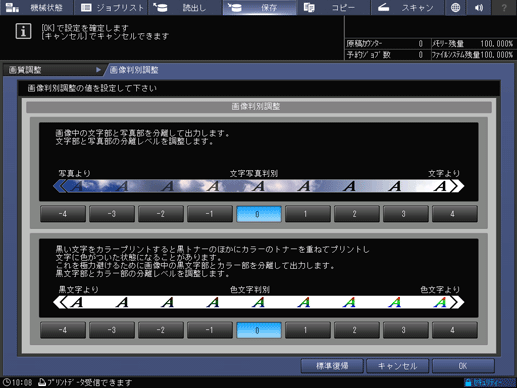
Task: Set text/photo discrimination to 3
Action: [x=406, y=214]
